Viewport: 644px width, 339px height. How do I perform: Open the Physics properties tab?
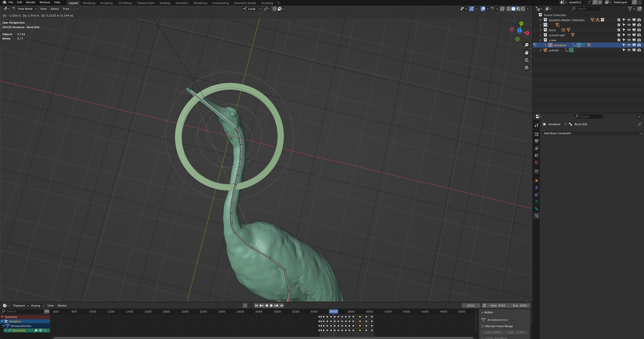coord(536,188)
